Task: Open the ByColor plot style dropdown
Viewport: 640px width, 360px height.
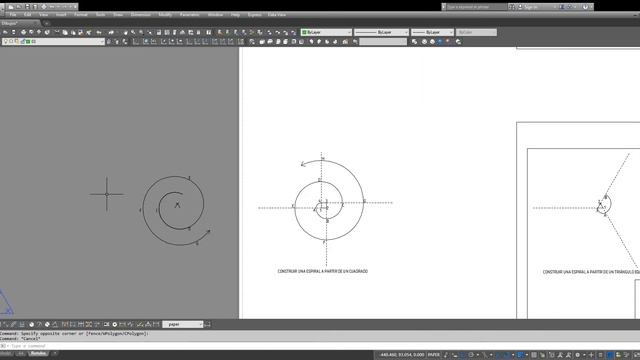Action: click(476, 32)
